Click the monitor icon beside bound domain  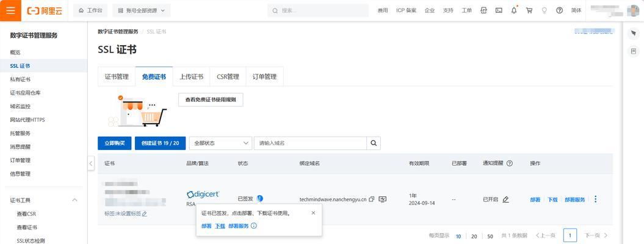click(x=383, y=199)
